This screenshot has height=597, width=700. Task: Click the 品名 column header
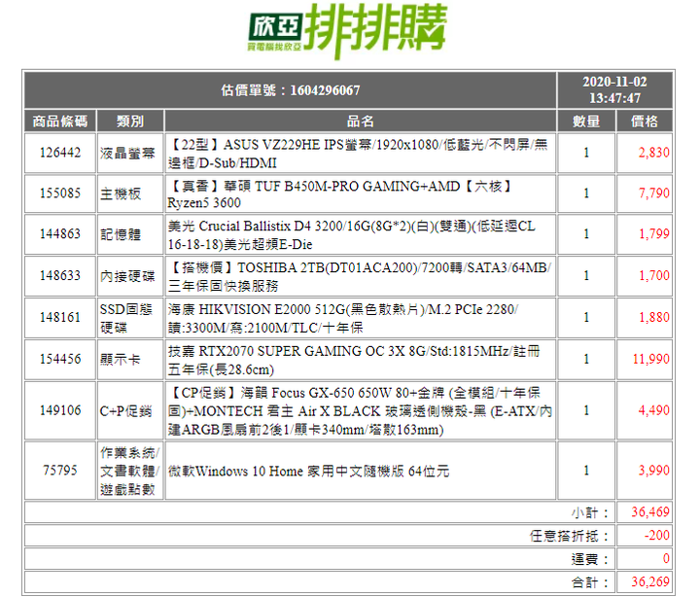pyautogui.click(x=361, y=121)
